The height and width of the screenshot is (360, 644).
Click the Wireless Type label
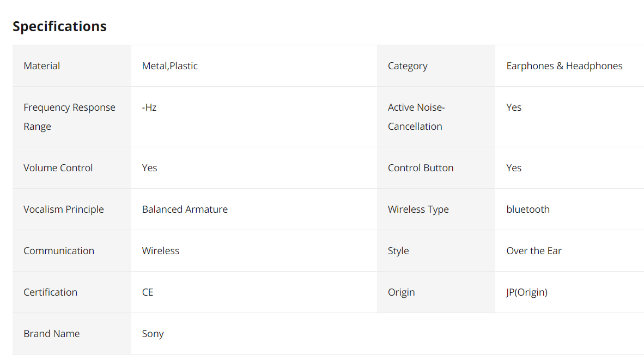pyautogui.click(x=418, y=209)
